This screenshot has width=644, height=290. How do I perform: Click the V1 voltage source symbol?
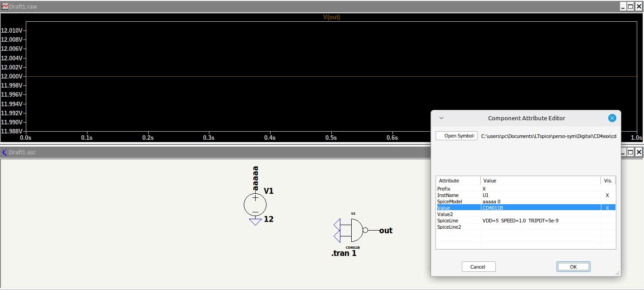(x=255, y=204)
